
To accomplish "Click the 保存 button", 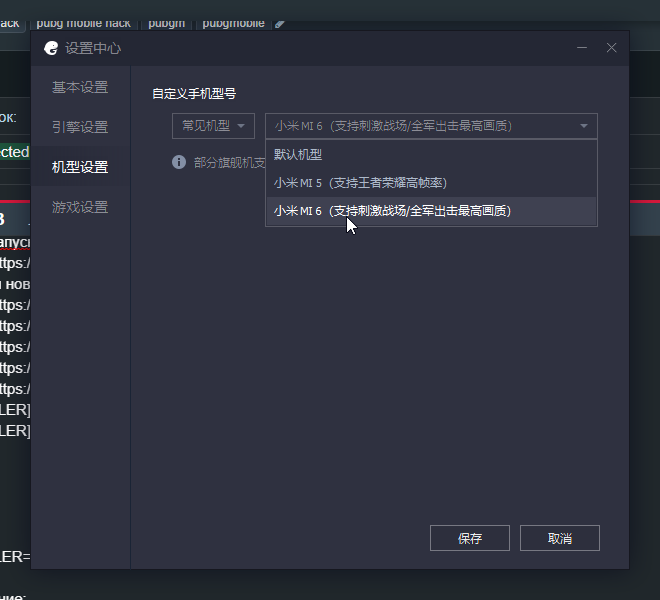I will (x=470, y=538).
